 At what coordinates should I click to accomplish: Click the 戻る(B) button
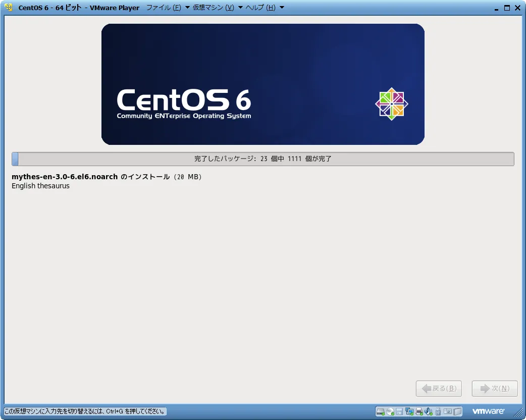click(x=438, y=388)
